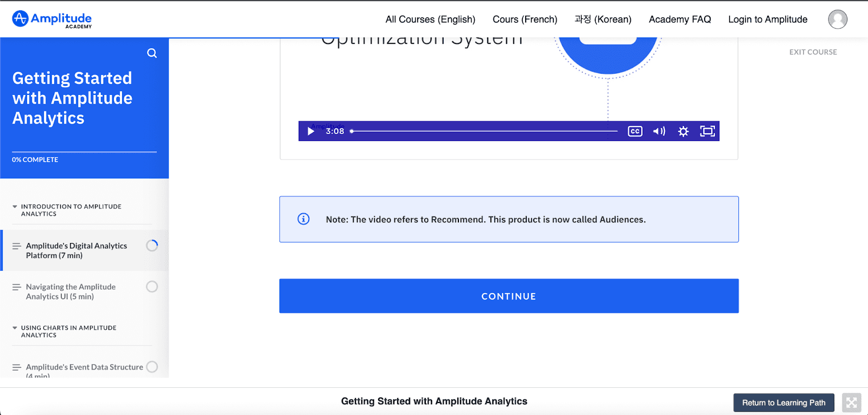
Task: Click lesson lines icon for Digital Analytics Platform
Action: point(17,246)
